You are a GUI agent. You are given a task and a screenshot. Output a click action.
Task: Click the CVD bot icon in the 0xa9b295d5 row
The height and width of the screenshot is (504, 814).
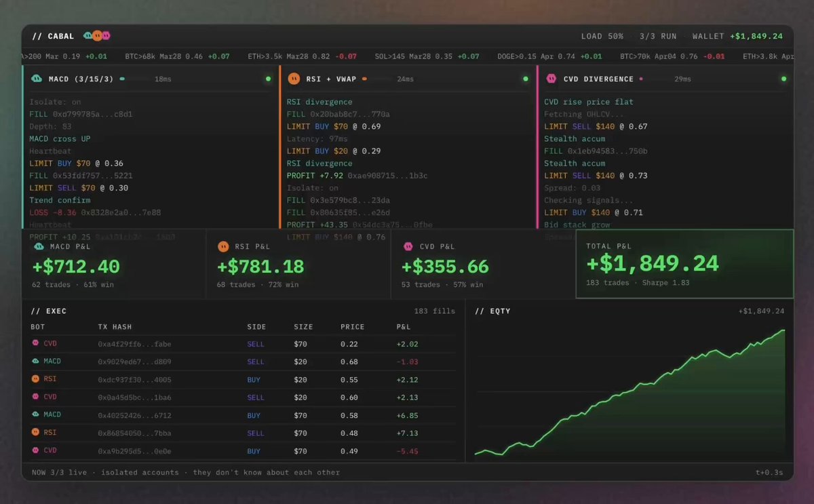[x=35, y=450]
